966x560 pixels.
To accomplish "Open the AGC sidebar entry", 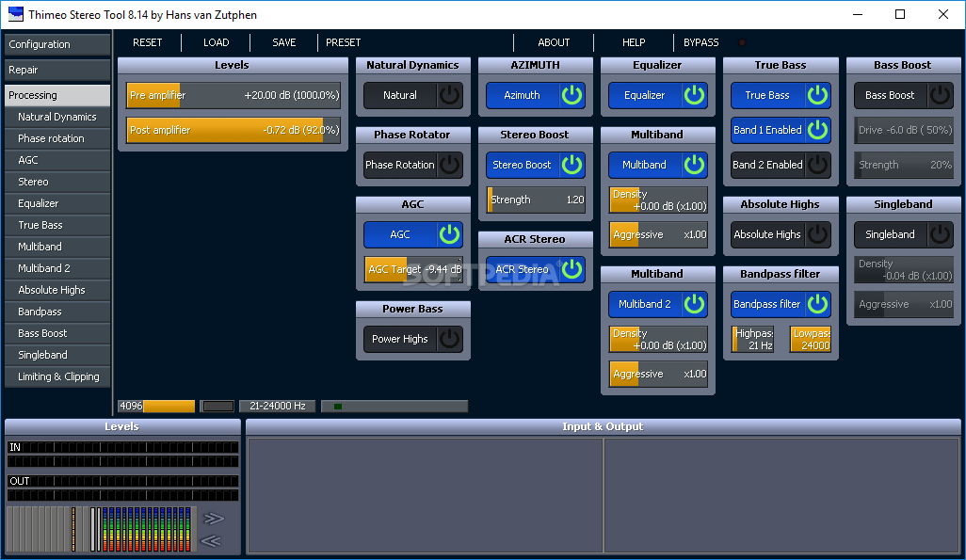I will pos(57,160).
